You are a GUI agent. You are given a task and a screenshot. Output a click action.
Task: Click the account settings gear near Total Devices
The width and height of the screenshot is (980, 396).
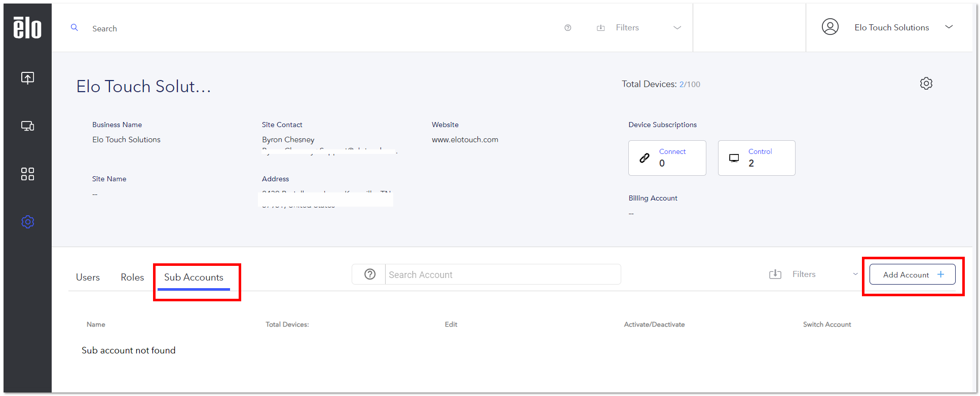[x=926, y=84]
